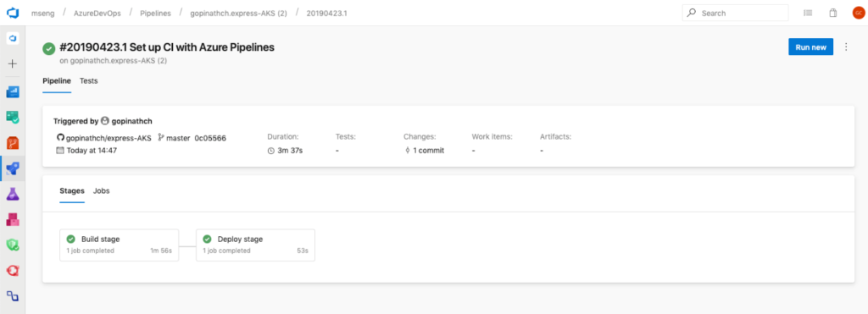The width and height of the screenshot is (868, 314).
Task: Open the red circular extension icon
Action: (13, 271)
